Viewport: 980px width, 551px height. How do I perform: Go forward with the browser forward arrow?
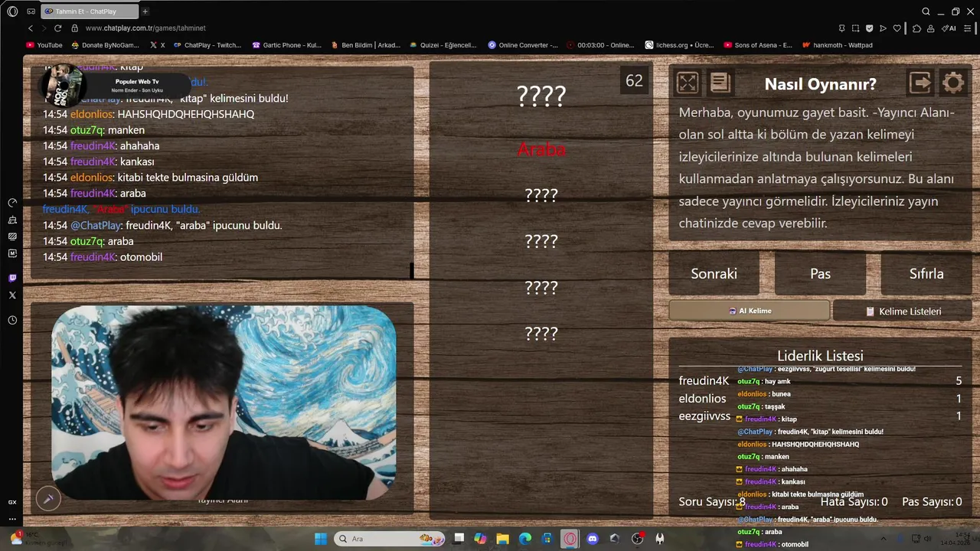point(45,28)
